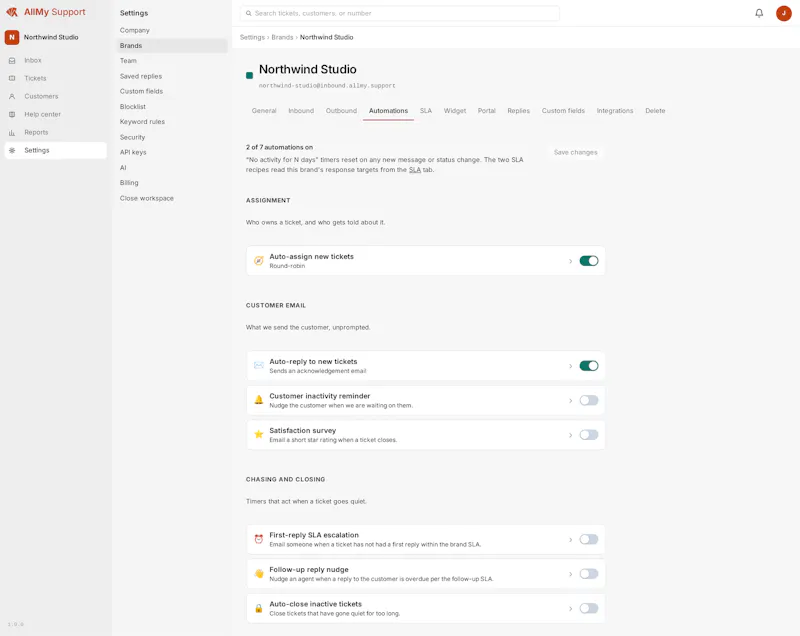800x636 pixels.
Task: Click the waving hand icon for Follow-up nudge
Action: click(259, 574)
